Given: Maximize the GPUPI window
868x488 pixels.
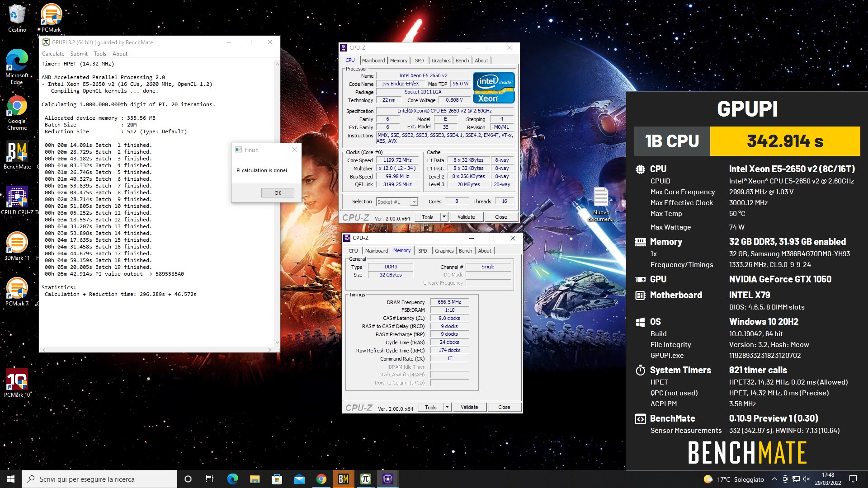Looking at the screenshot, I should tap(249, 42).
